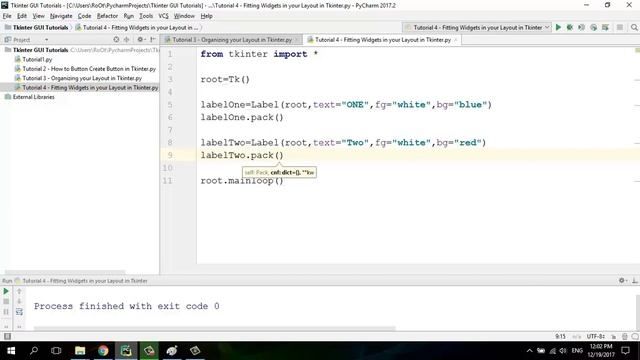Open the Code menu
Image resolution: width=640 pixels, height=360 pixels.
[84, 16]
